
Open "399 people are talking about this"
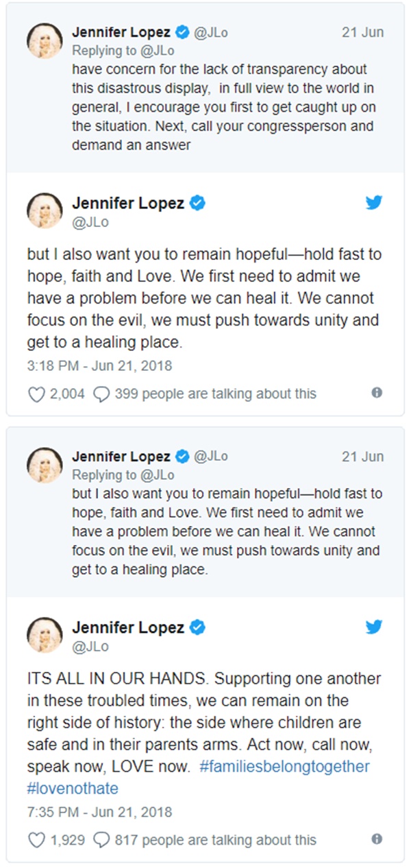(x=215, y=394)
